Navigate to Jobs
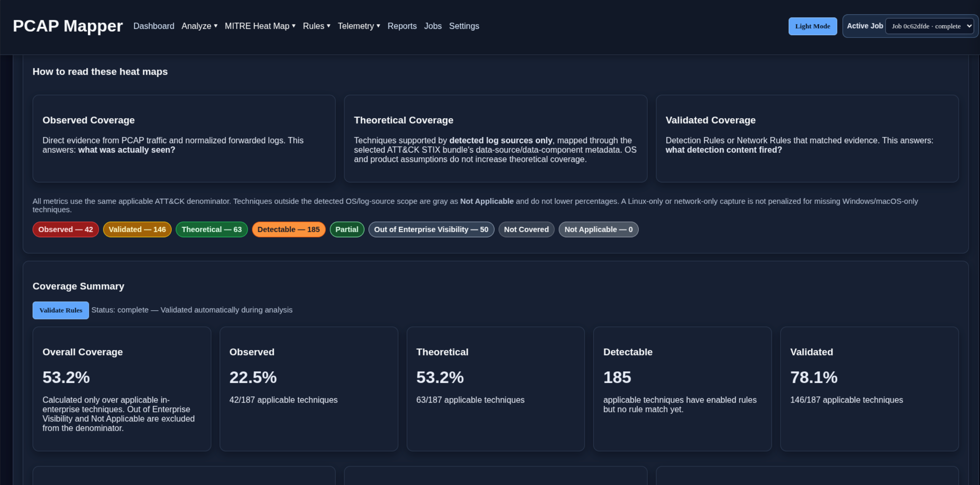The width and height of the screenshot is (980, 485). click(433, 26)
